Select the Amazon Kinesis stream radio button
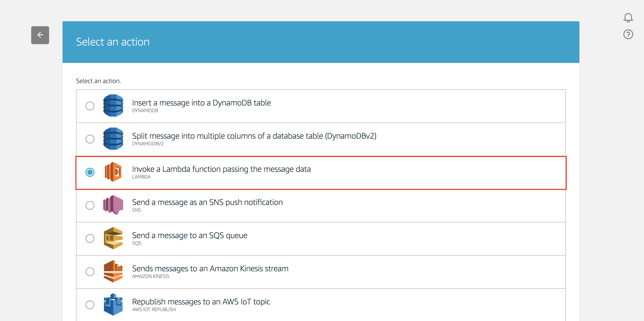Image resolution: width=644 pixels, height=321 pixels. (x=90, y=271)
